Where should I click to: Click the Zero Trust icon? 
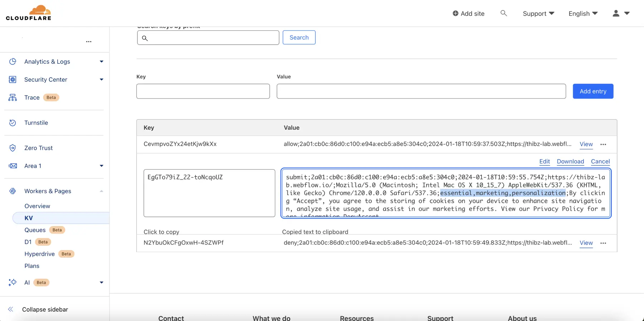click(13, 148)
